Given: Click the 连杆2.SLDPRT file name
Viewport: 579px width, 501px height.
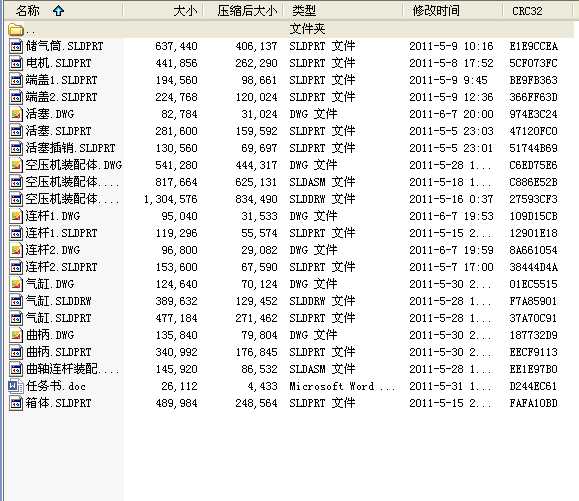Looking at the screenshot, I should coord(62,267).
